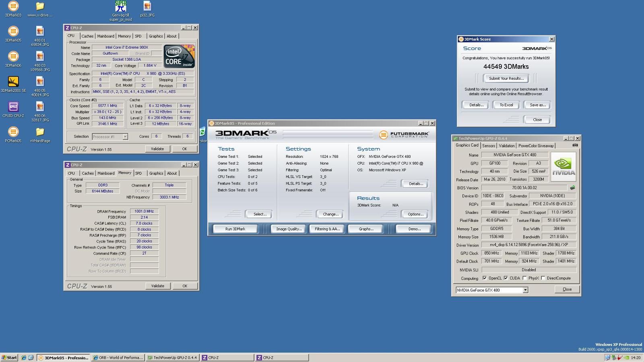Select the 480 03 109568.JPG desktop file

pyautogui.click(x=40, y=61)
